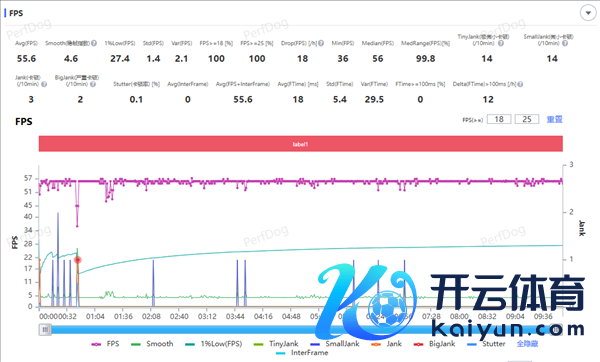Toggle SmallJank series in legend

[335, 344]
